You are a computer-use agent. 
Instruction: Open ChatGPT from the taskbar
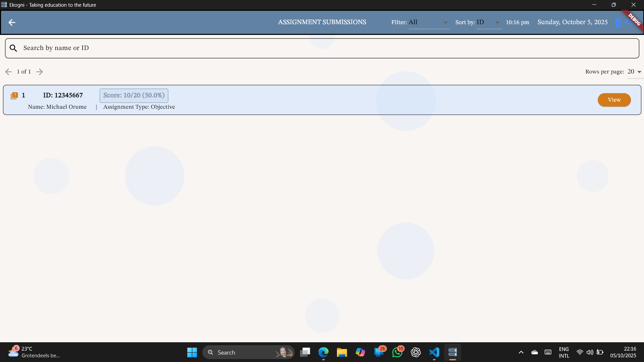pyautogui.click(x=415, y=352)
